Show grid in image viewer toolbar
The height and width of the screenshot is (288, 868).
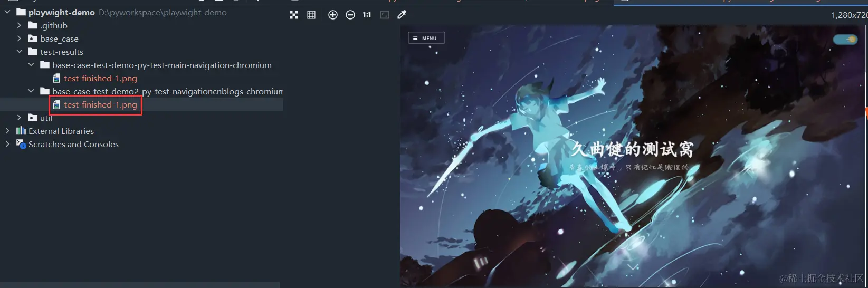(311, 15)
